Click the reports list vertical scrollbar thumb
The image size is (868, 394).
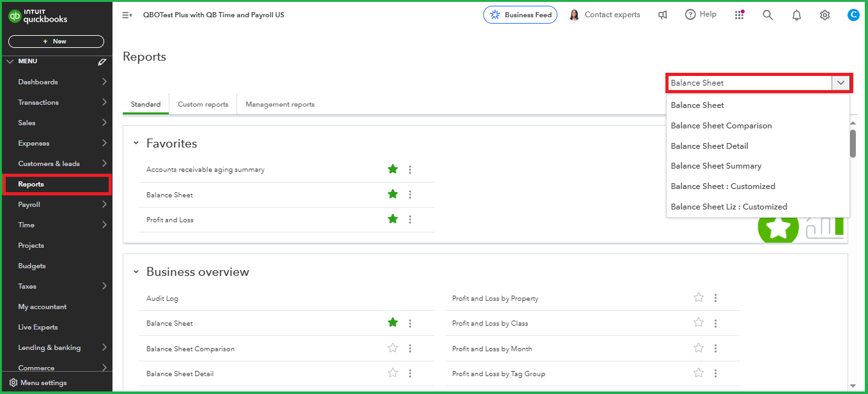853,143
